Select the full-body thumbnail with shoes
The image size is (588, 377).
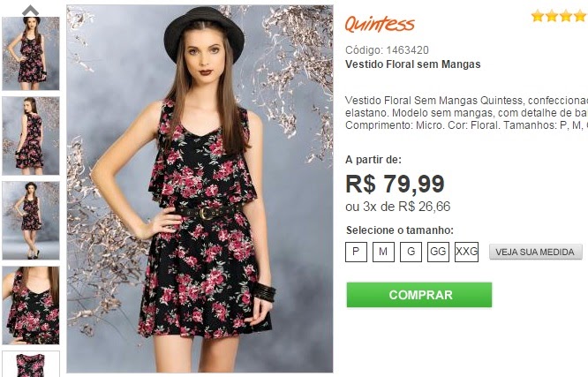(31, 221)
